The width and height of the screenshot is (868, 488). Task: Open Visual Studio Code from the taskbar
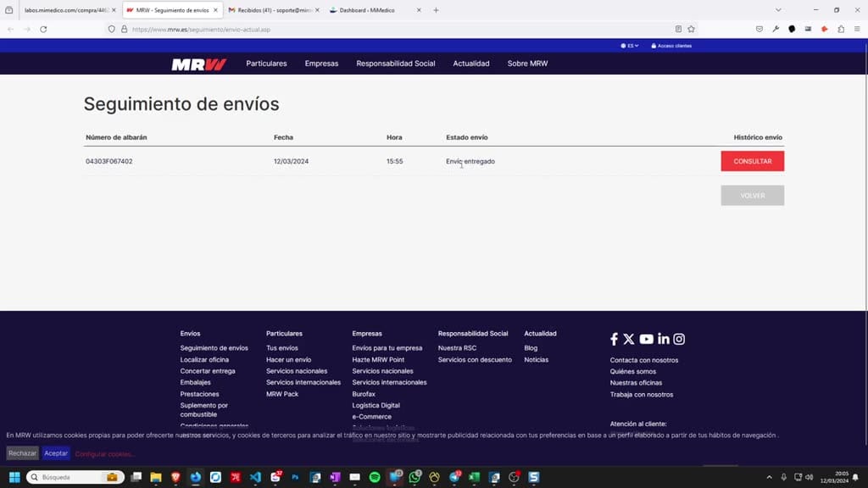[x=255, y=477]
